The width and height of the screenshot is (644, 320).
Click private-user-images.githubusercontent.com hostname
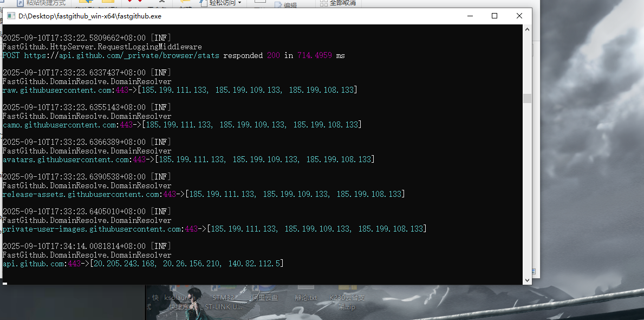(92, 229)
